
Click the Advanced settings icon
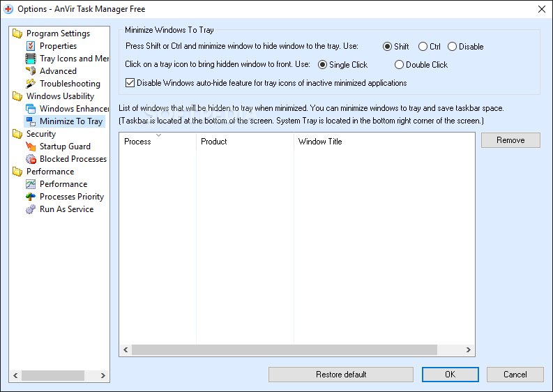pos(31,71)
